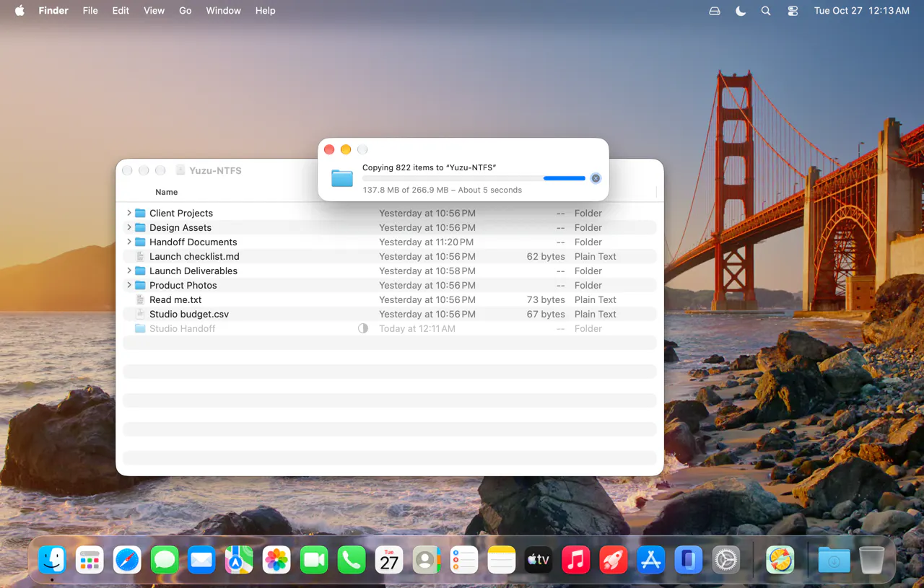The height and width of the screenshot is (588, 924).
Task: Expand the Launch Deliverables folder
Action: click(129, 271)
